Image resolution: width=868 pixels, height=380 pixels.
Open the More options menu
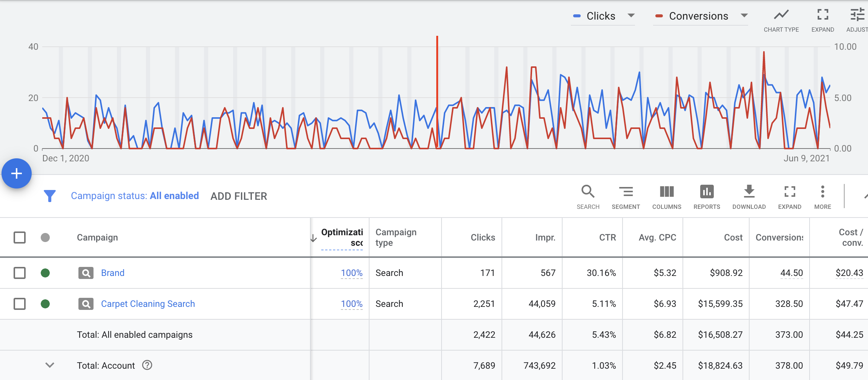click(822, 196)
